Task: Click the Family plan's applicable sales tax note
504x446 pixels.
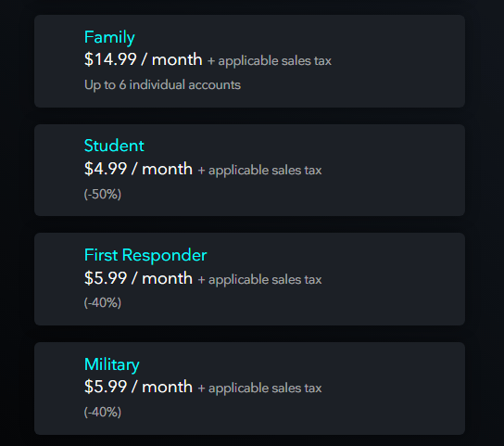Action: (270, 61)
